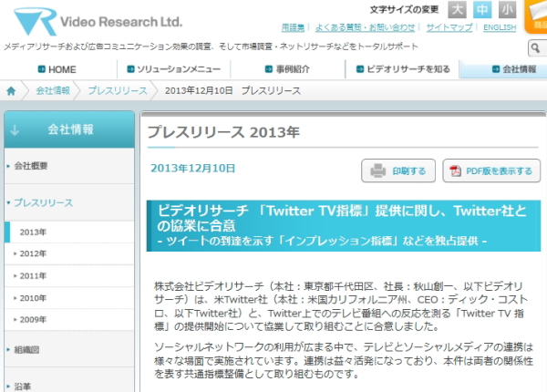Open 組織図 in the sidebar
Screen dimensions: 547x392
point(69,349)
